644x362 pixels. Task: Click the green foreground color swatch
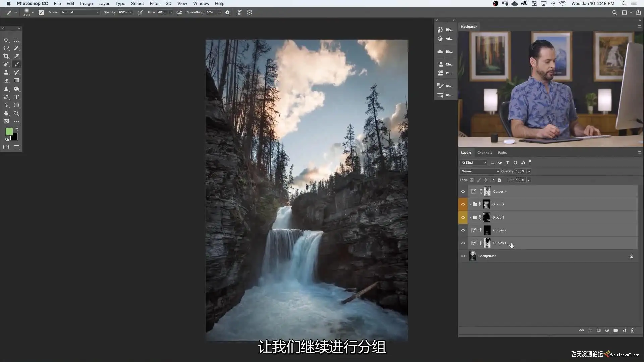coord(9,131)
